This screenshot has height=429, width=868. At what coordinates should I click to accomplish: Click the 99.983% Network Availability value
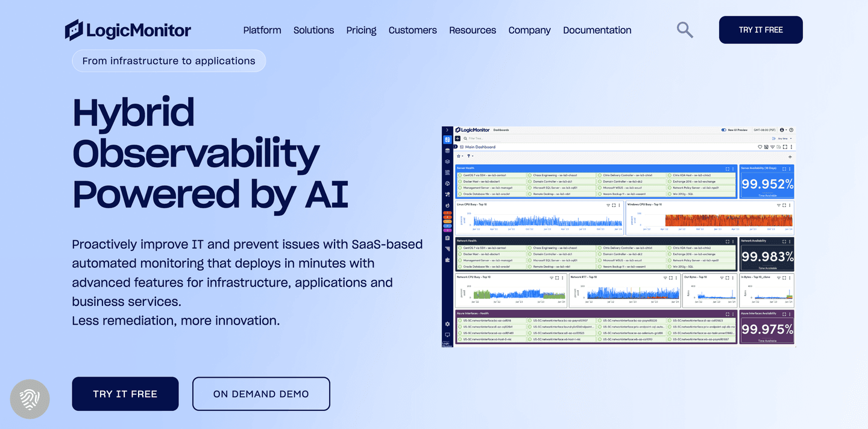point(767,257)
